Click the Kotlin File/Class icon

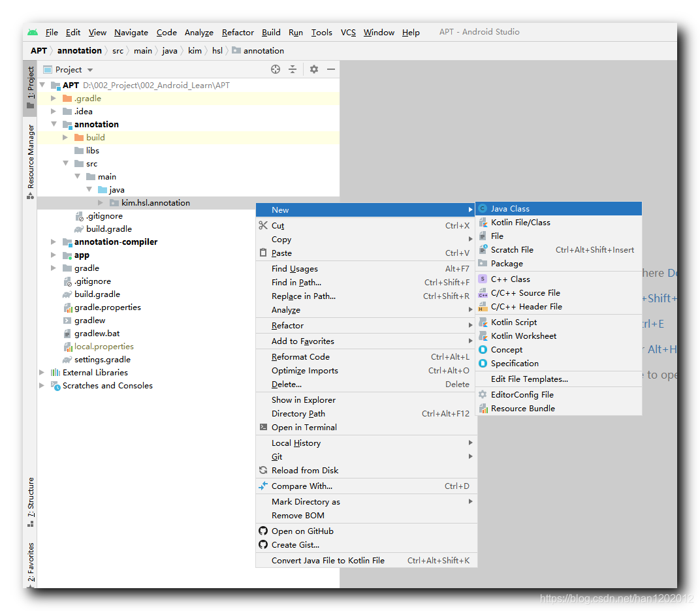[x=483, y=222]
